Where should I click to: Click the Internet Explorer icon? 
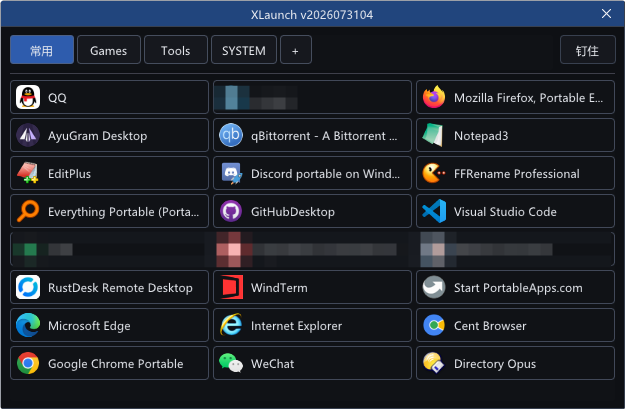[231, 325]
